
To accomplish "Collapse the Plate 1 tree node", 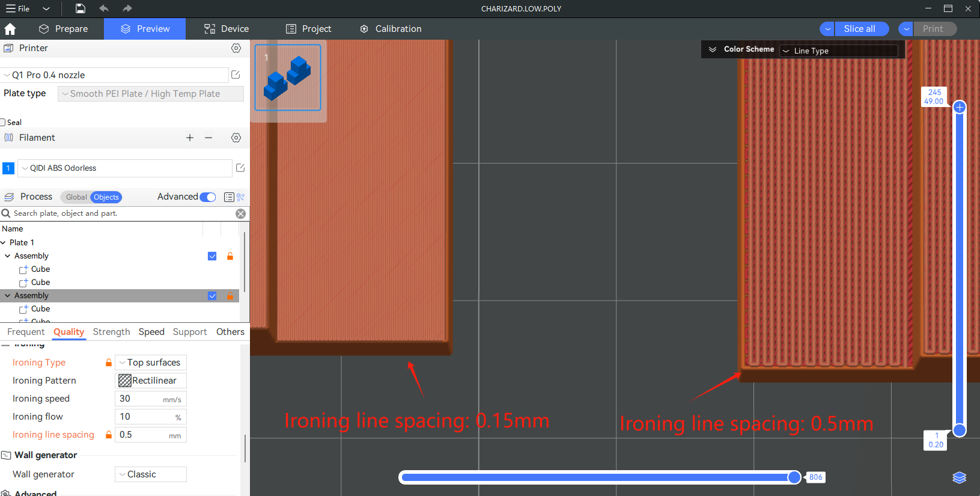I will (3, 243).
